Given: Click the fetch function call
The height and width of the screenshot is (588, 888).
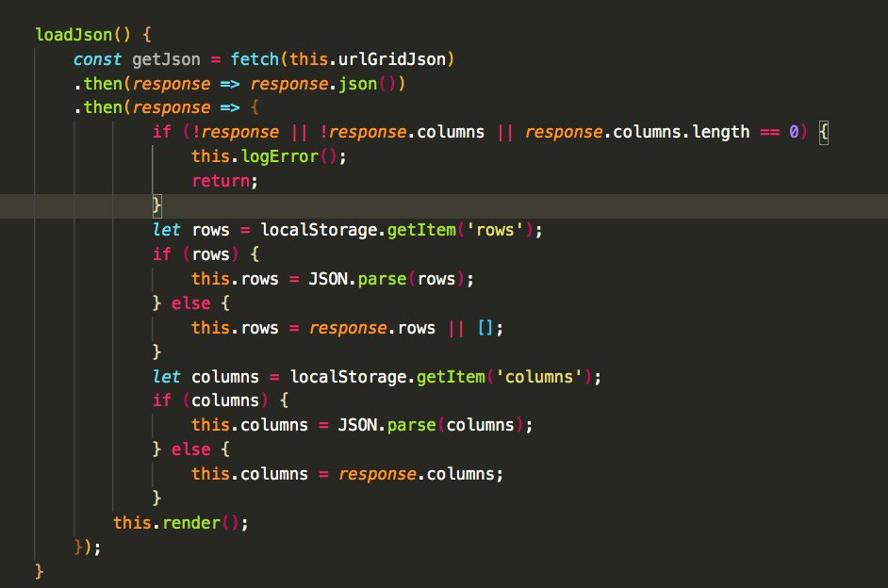Looking at the screenshot, I should (x=255, y=59).
